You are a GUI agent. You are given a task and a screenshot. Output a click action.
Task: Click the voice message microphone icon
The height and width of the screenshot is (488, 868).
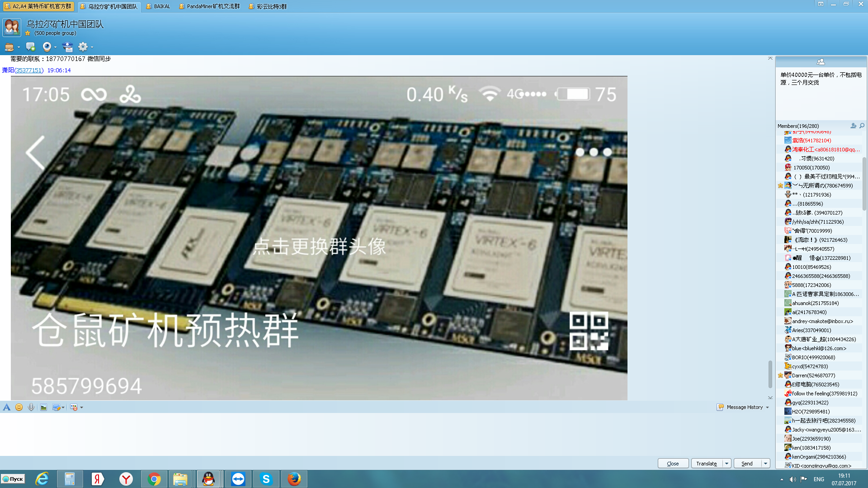31,408
